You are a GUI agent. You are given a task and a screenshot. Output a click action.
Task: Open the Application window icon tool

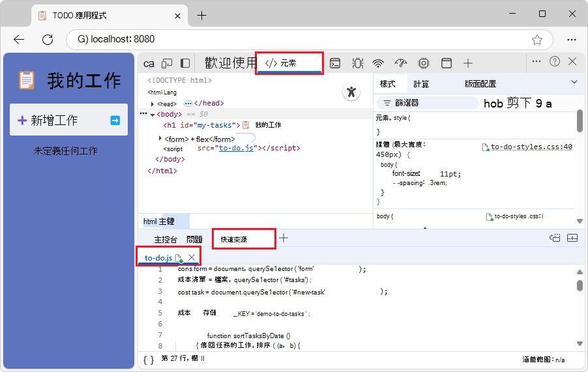pyautogui.click(x=447, y=63)
